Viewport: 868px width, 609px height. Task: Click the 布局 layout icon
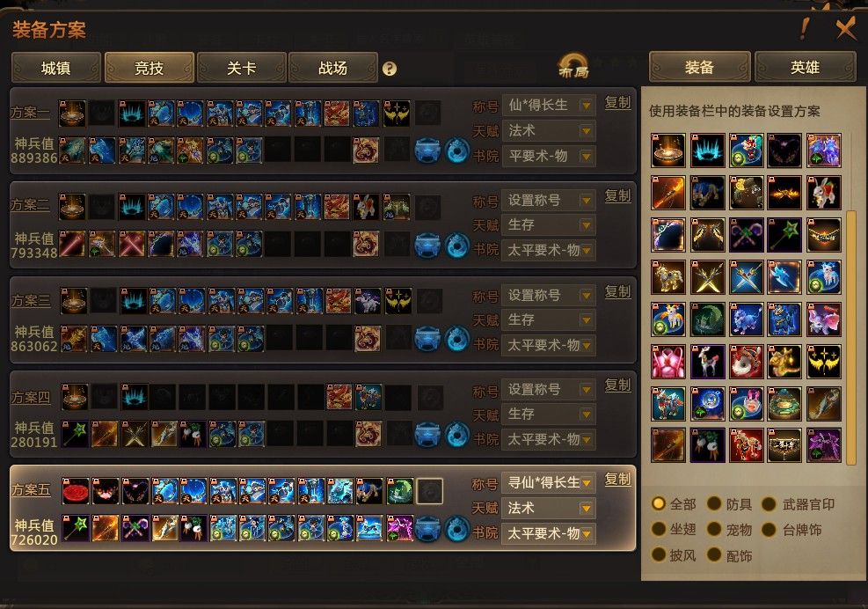point(573,67)
